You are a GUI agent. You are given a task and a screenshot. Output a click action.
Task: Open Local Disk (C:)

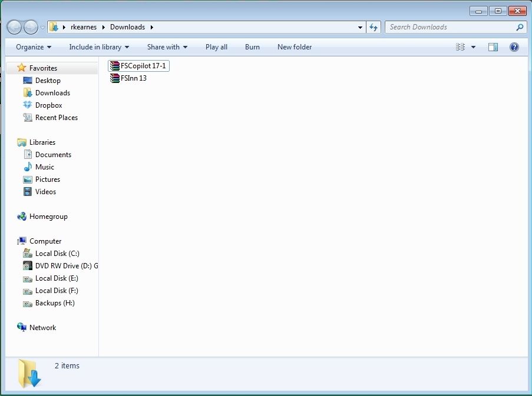click(x=57, y=254)
